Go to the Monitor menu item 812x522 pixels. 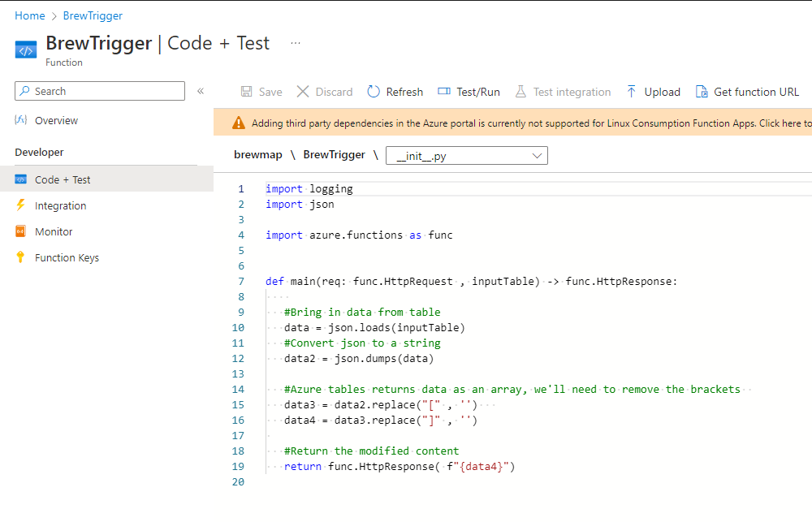coord(54,231)
